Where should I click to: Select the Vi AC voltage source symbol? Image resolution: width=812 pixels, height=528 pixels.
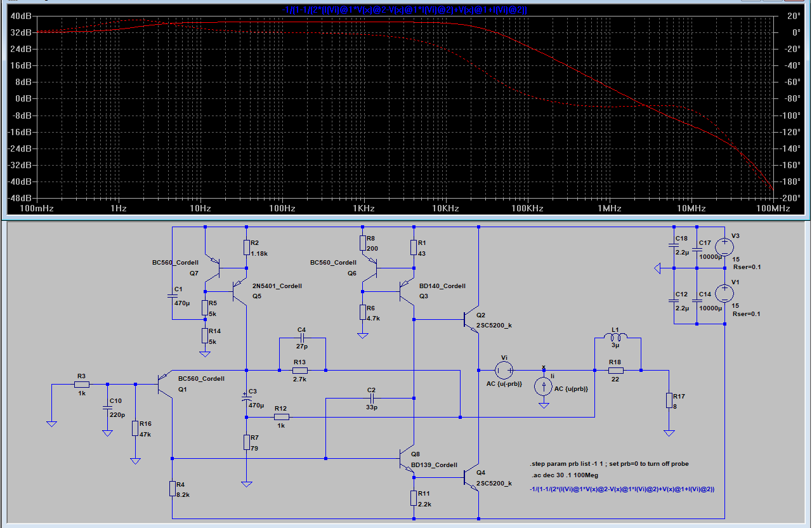[x=504, y=369]
